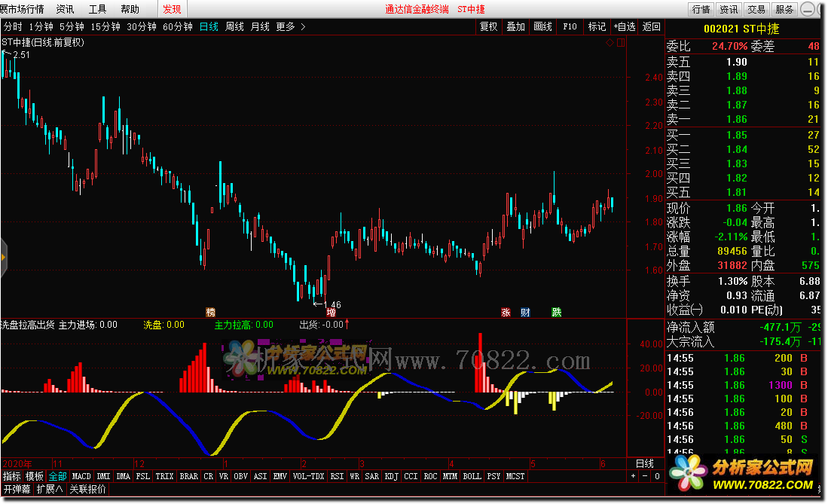Switch indicator to MCST
Image resolution: width=828 pixels, height=504 pixels.
[x=515, y=476]
